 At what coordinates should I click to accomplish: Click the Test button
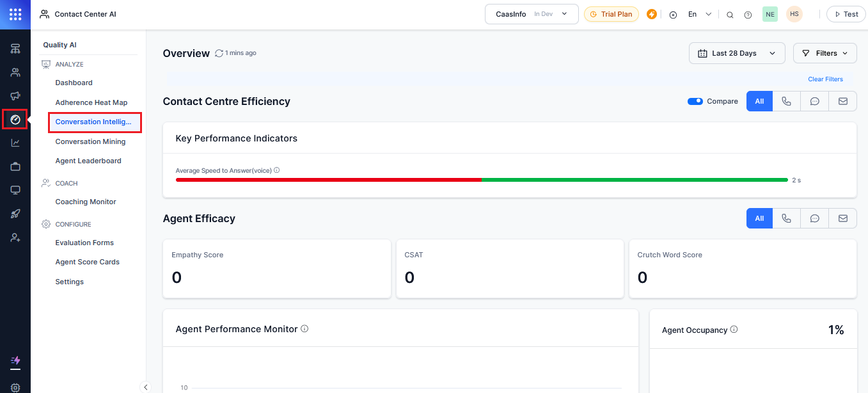point(846,14)
